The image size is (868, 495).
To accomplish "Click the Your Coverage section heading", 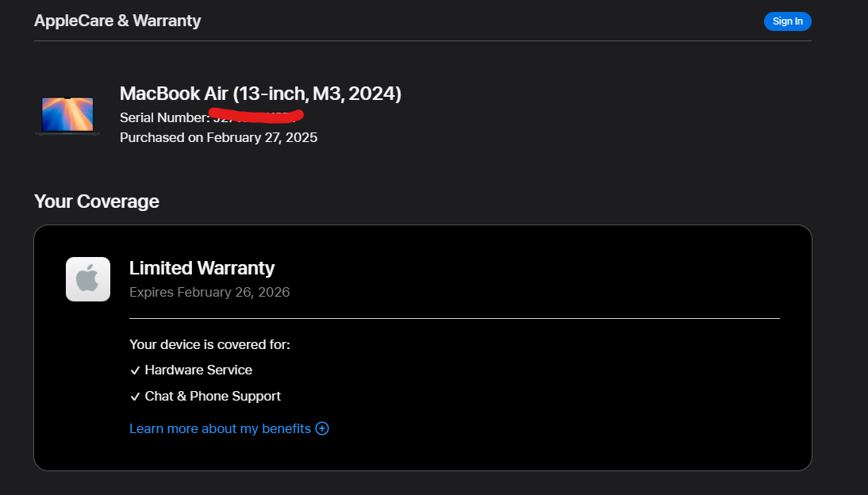I will coord(97,201).
